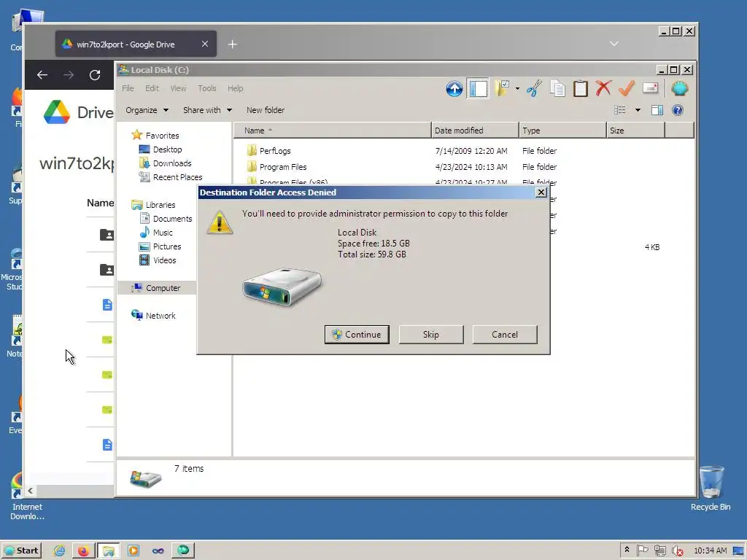This screenshot has height=560, width=747.
Task: Toggle the navigation pane toolbar icon
Action: (x=479, y=88)
